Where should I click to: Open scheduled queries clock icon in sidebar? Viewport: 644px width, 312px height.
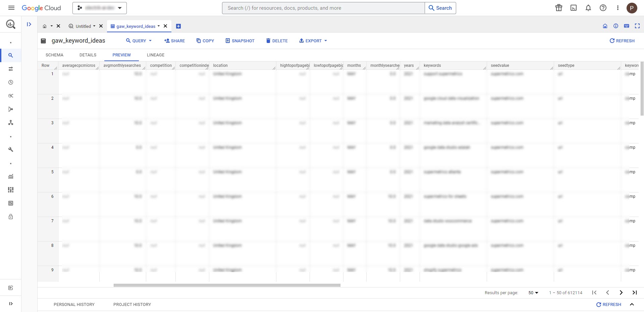[11, 82]
